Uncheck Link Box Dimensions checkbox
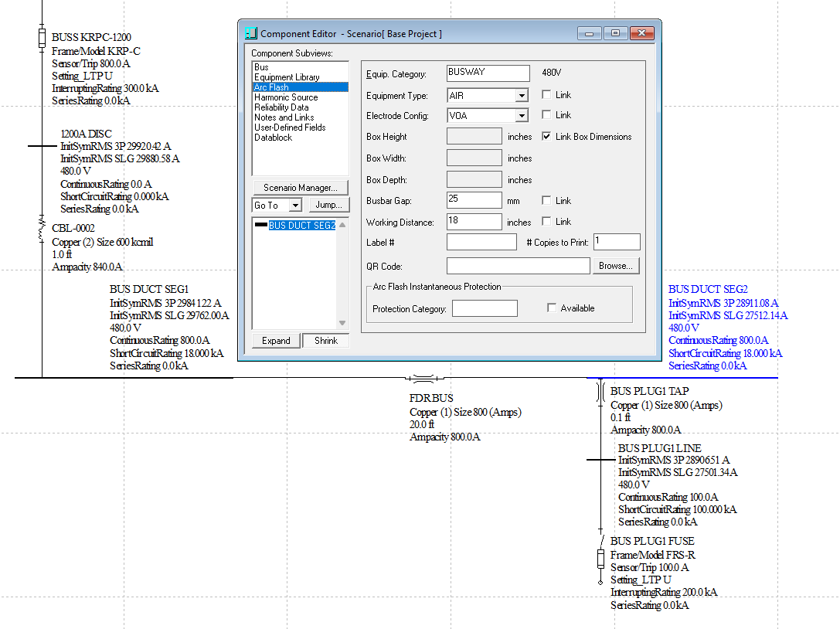Screen dimensions: 840x629 coord(546,137)
